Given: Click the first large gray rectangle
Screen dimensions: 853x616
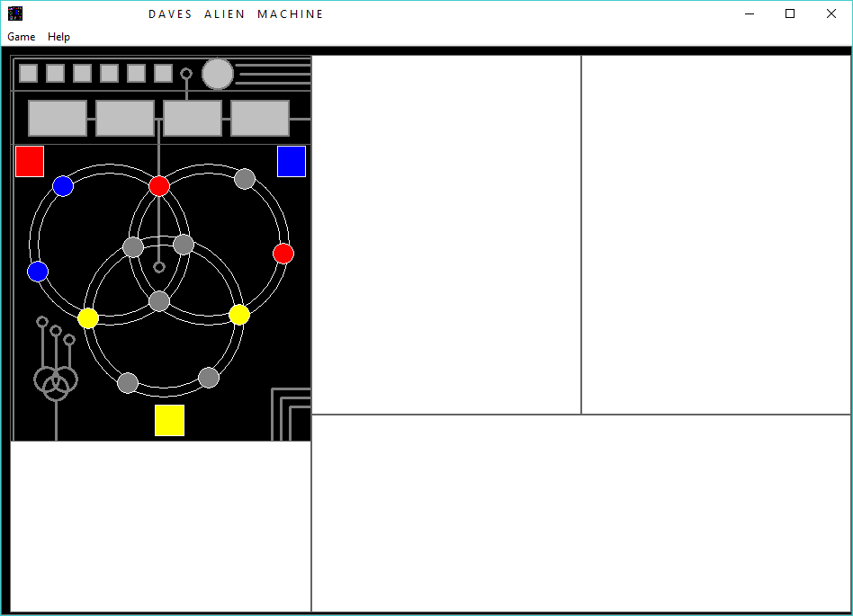Looking at the screenshot, I should [x=58, y=118].
